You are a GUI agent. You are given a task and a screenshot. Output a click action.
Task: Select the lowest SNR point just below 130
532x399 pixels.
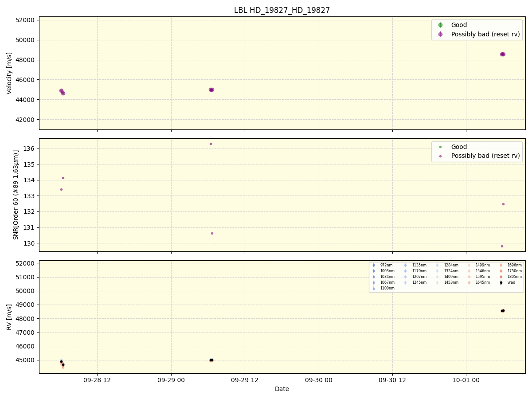(x=502, y=246)
